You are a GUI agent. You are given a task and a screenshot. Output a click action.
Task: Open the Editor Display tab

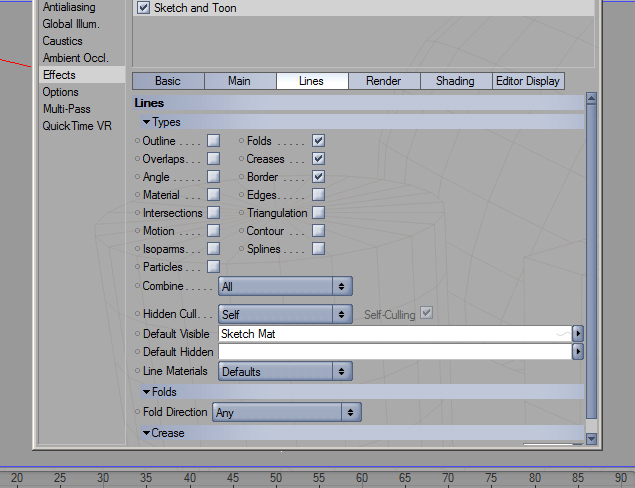528,81
